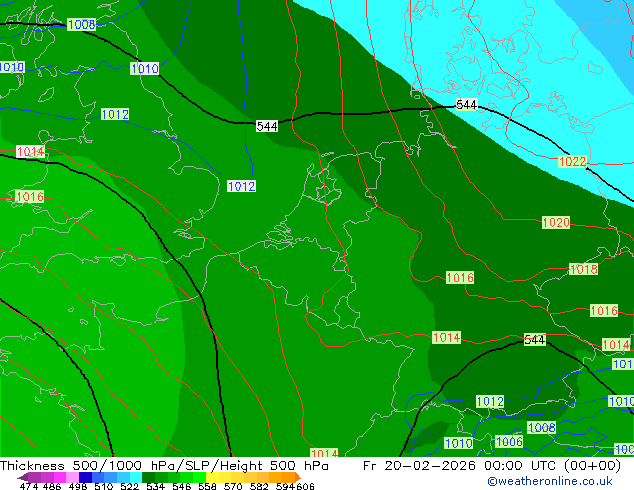634x490 pixels.
Task: Click the red 1014 label above left 1016
Action: coord(30,152)
